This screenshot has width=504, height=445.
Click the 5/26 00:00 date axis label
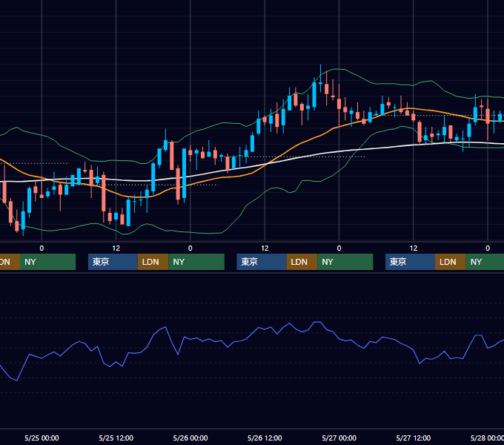[190, 438]
